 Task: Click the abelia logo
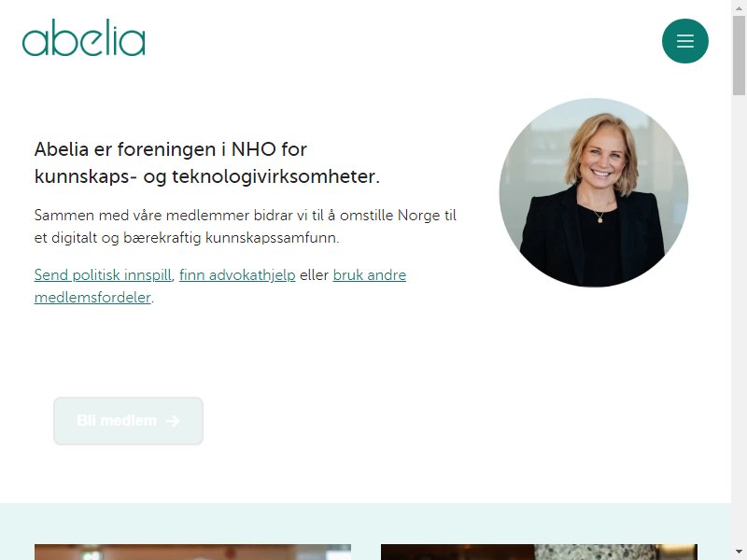84,37
